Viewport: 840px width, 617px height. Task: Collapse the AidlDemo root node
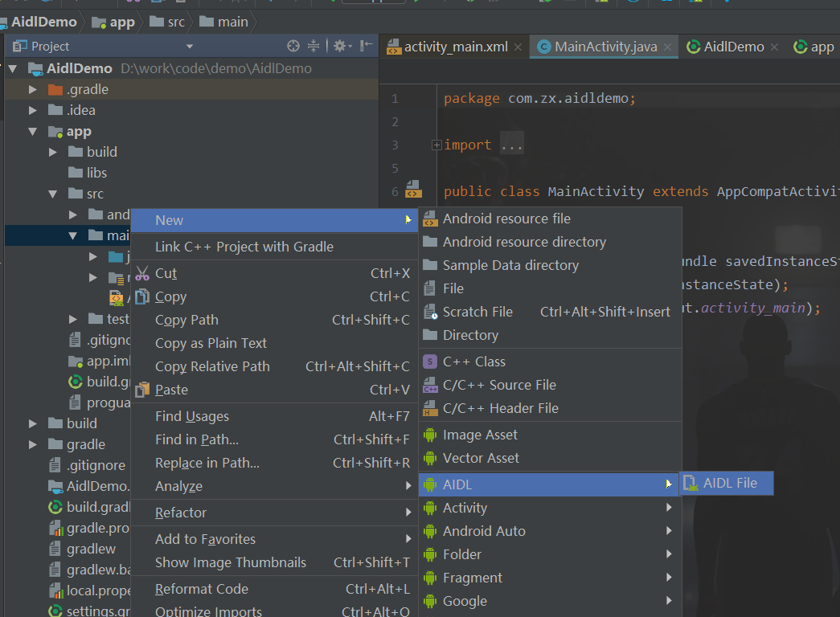(13, 68)
